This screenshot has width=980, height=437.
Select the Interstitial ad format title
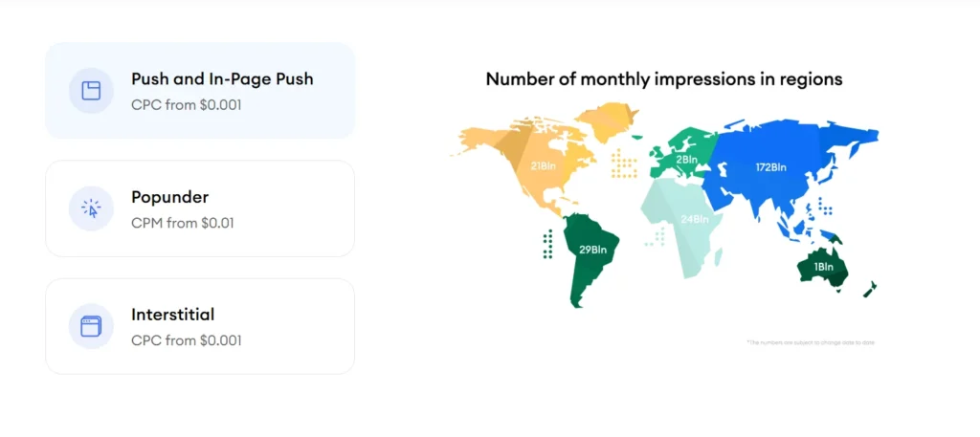(172, 314)
